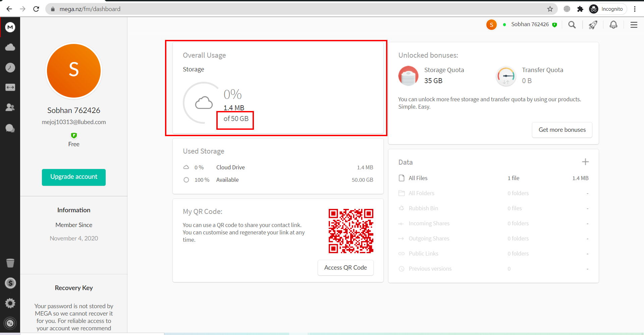Click the QR code image
This screenshot has height=335, width=644.
click(x=351, y=231)
